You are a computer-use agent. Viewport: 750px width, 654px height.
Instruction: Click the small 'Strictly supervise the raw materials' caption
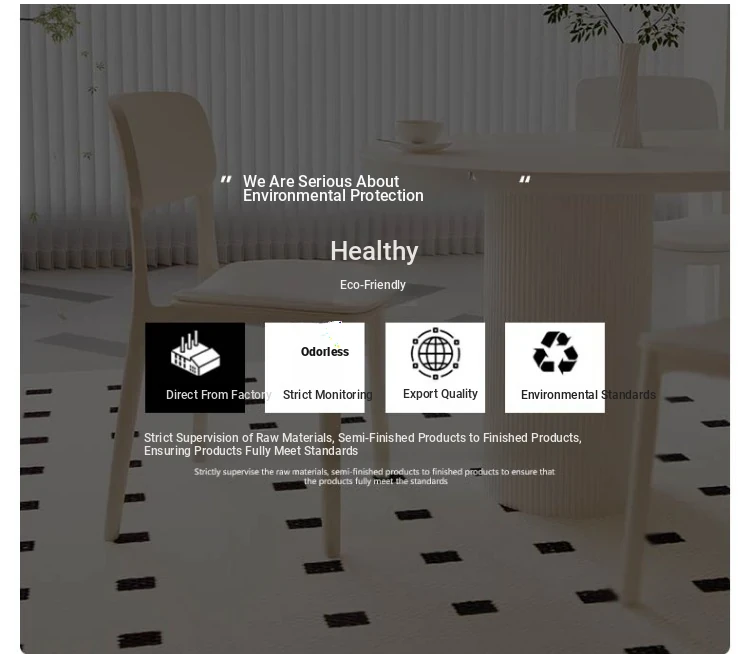(x=375, y=477)
